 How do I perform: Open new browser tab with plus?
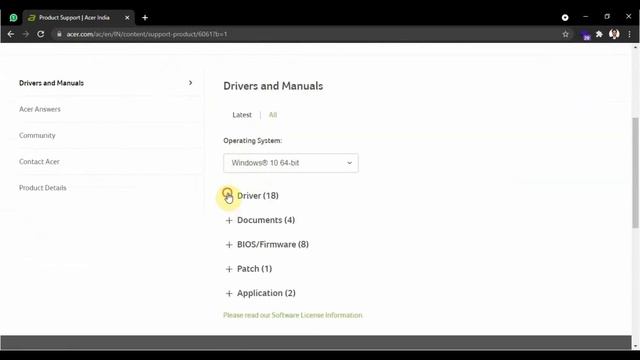145,18
